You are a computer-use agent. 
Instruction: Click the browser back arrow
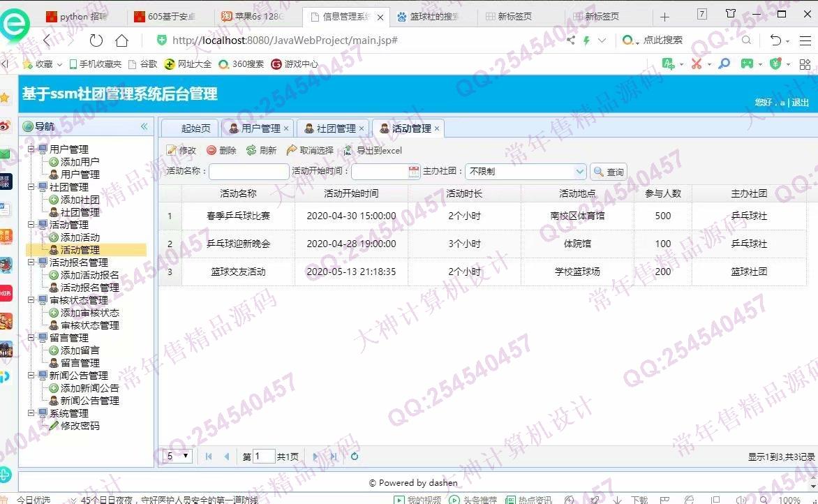point(47,40)
